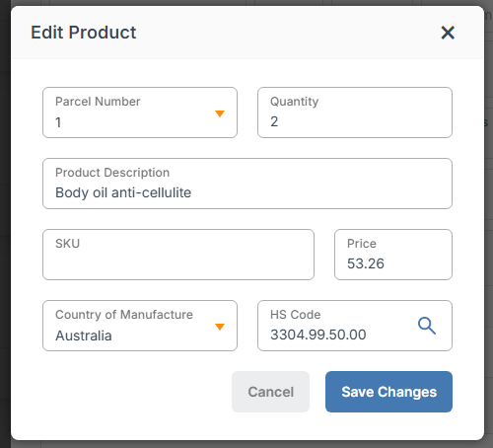
Task: Click the Quantity value 2
Action: point(274,121)
